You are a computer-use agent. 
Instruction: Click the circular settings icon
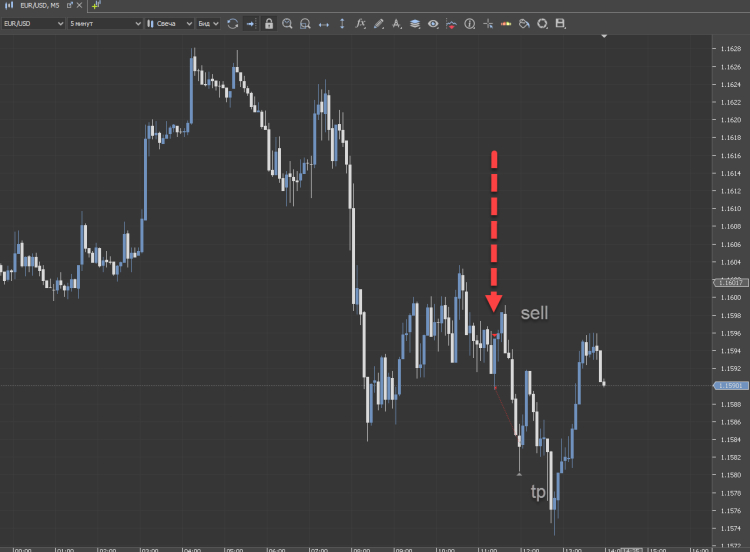[542, 23]
